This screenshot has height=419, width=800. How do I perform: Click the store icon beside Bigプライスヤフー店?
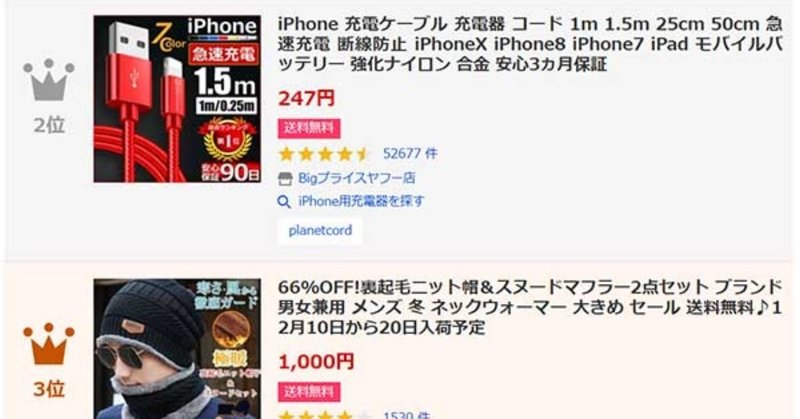pos(285,179)
